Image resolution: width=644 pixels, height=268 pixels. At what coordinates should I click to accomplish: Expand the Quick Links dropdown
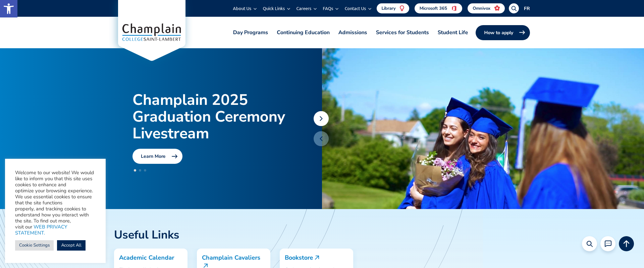pos(276,9)
